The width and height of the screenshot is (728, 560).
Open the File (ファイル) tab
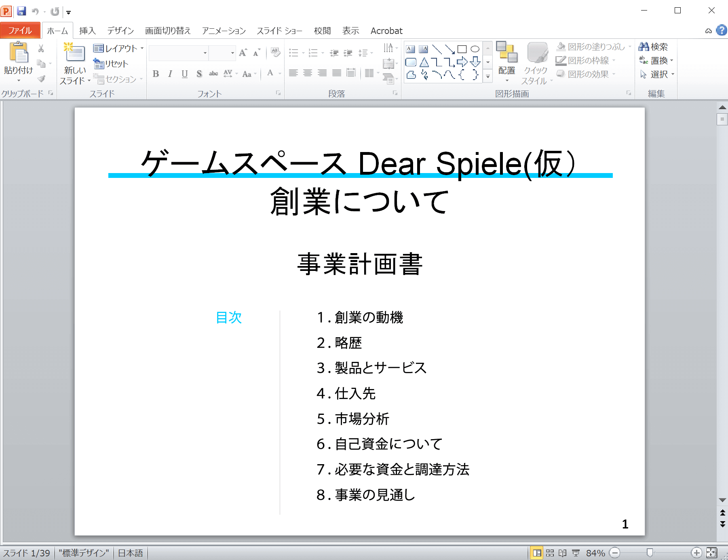point(20,31)
